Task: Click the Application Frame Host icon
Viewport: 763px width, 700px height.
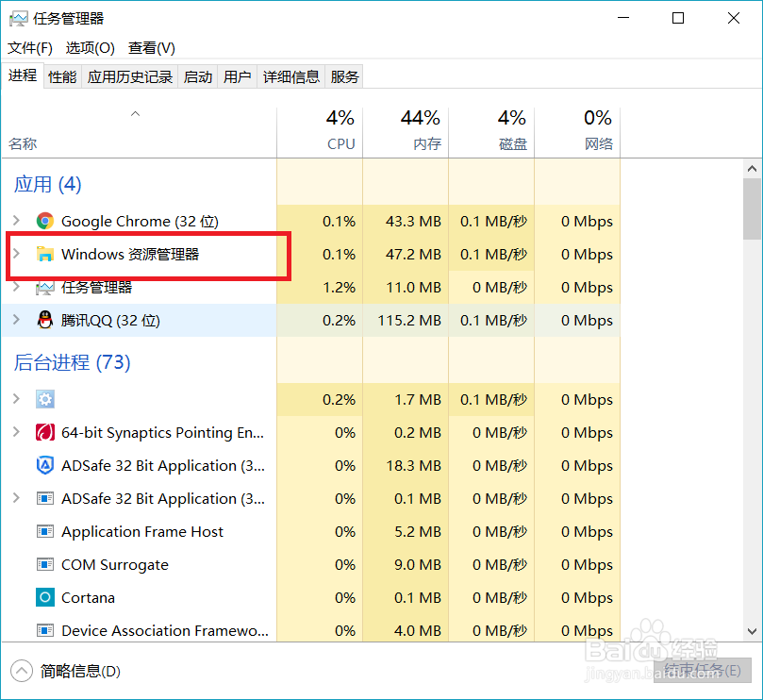Action: (x=44, y=531)
